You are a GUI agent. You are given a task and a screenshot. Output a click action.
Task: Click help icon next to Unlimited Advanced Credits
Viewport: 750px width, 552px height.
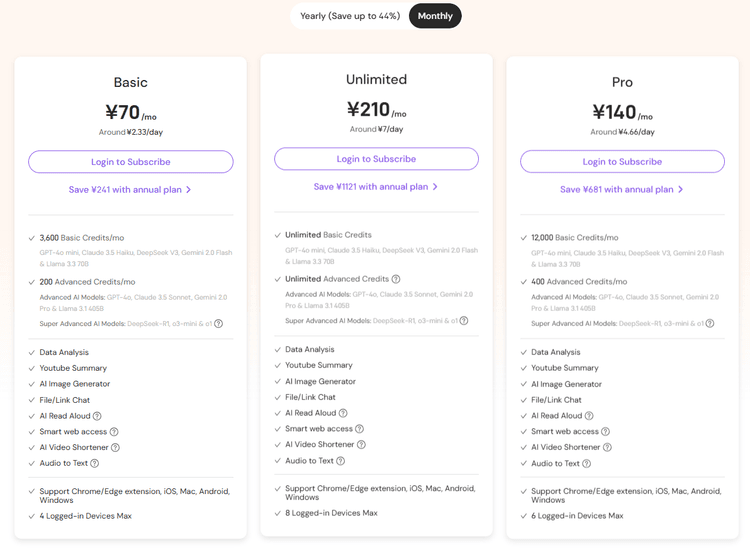[x=396, y=279]
